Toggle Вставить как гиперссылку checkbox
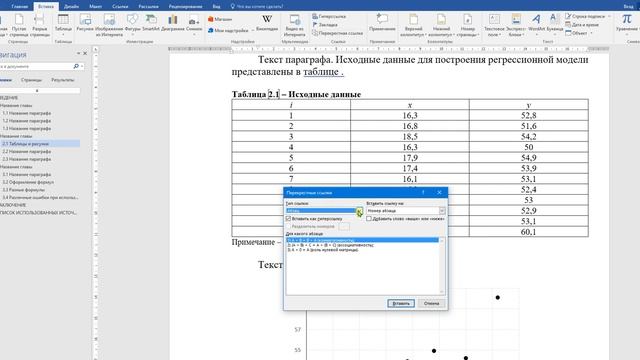 pyautogui.click(x=288, y=219)
